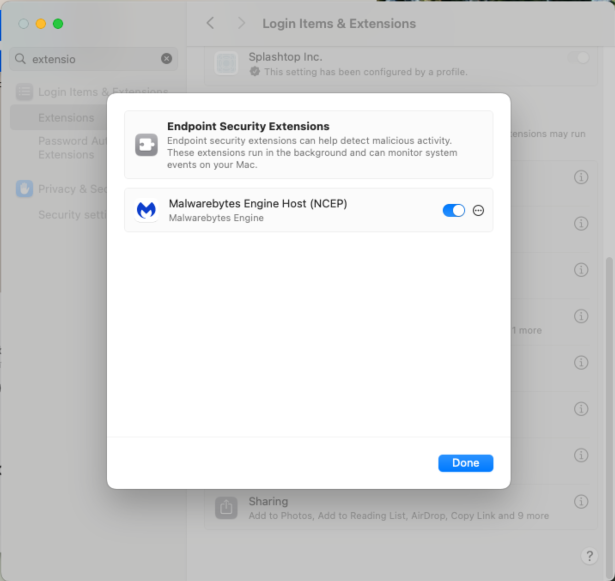Click the Endpoint Security Extensions heading
This screenshot has height=581, width=615.
click(x=248, y=126)
